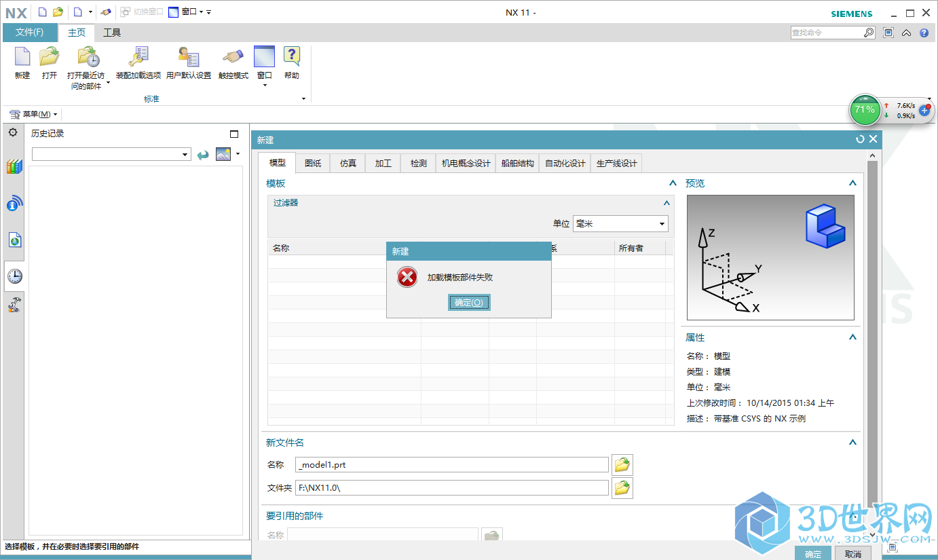This screenshot has height=560, width=938.
Task: Toggle maximize box of 历史记录 panel
Action: [x=234, y=134]
